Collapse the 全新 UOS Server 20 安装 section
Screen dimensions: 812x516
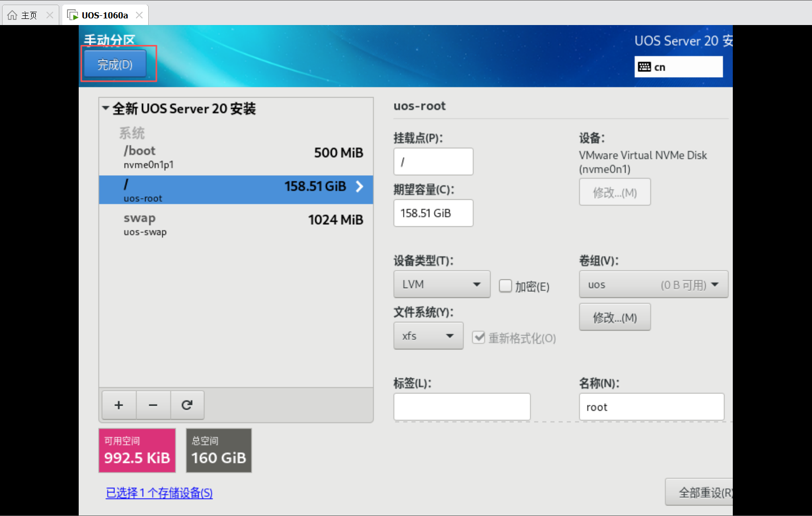pyautogui.click(x=106, y=108)
